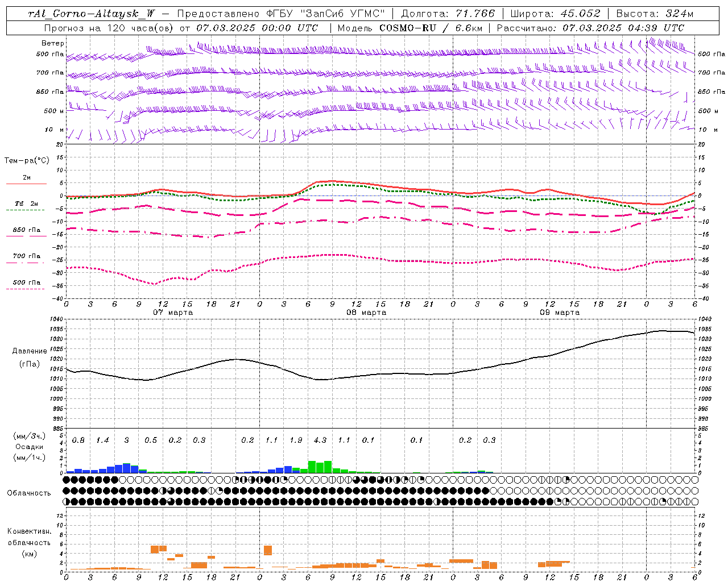Click the Ветер wind panel label
Screen dimensions: 728x582
tap(53, 43)
